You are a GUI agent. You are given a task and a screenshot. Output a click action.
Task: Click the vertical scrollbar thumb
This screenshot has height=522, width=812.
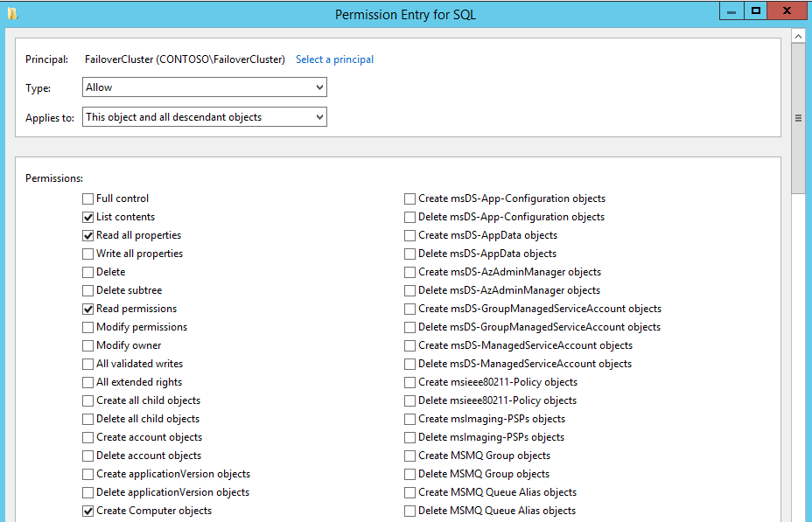[x=798, y=118]
